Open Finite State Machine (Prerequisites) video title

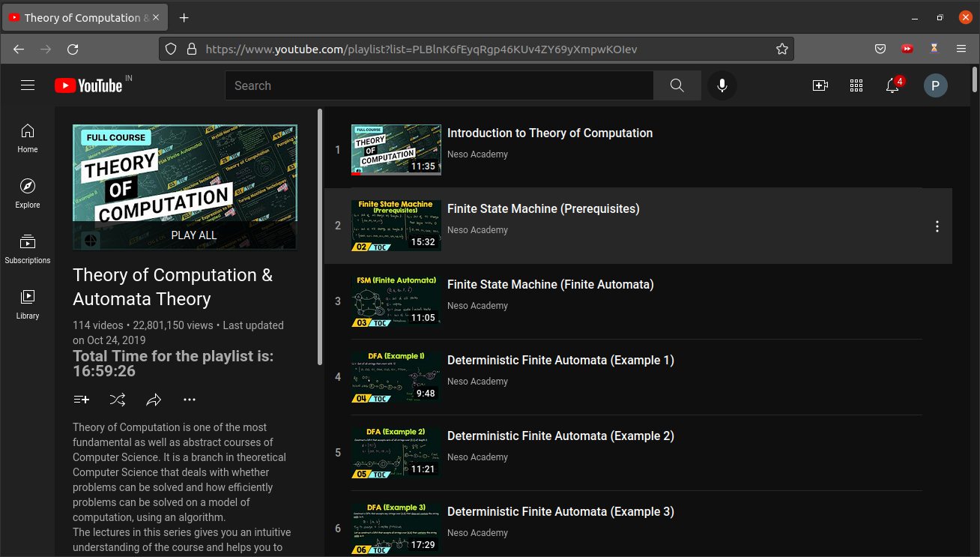(x=543, y=208)
